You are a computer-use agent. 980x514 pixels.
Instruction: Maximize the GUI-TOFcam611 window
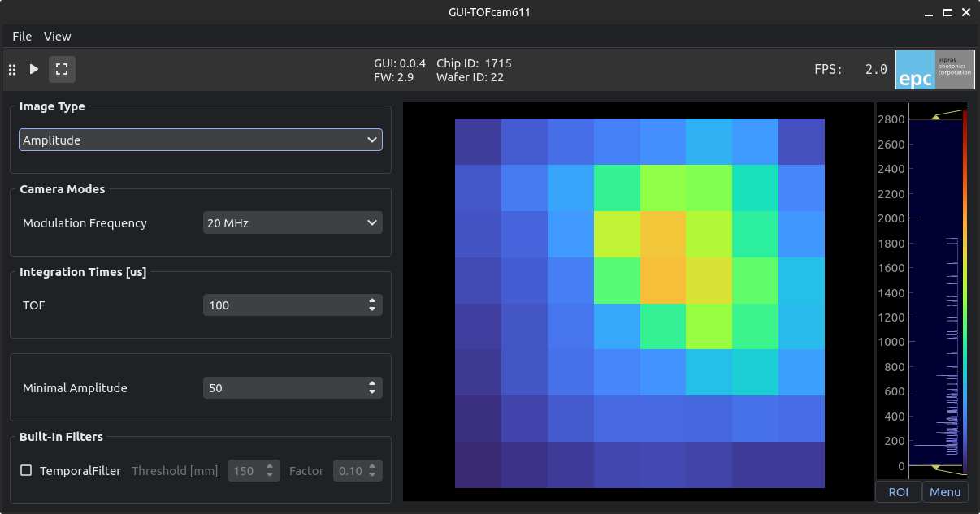(947, 12)
